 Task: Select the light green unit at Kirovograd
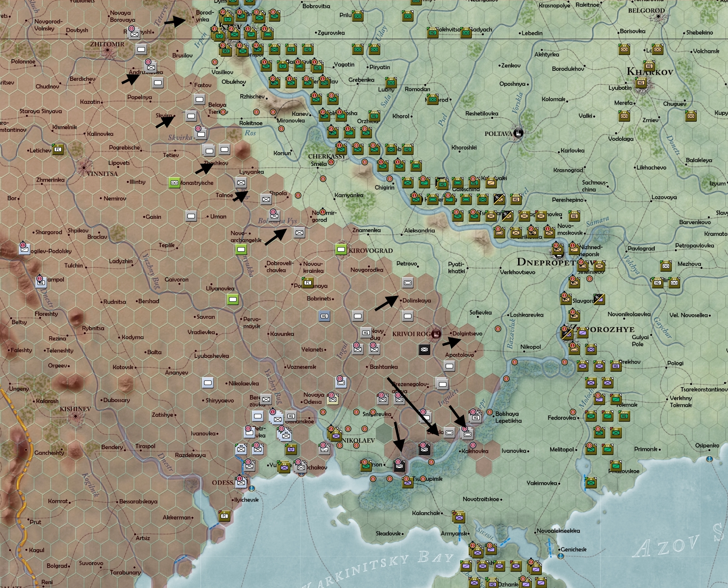tap(341, 250)
